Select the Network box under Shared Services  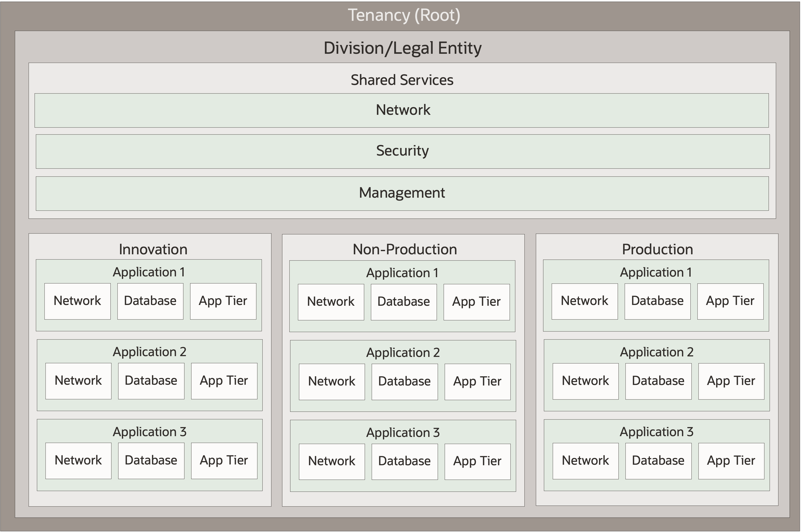[x=402, y=111]
